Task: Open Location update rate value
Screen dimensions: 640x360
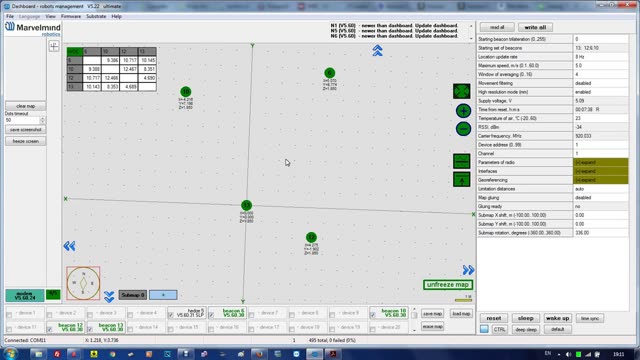Action: 600,57
